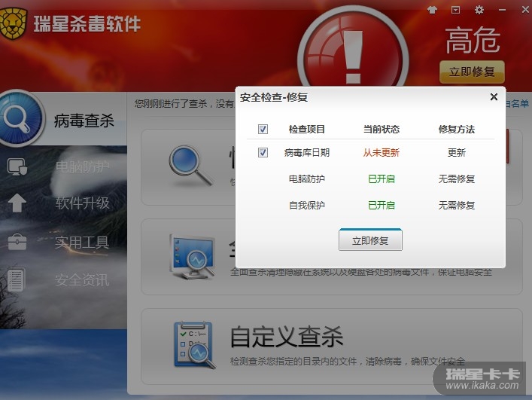Close the 安全检查-修复 dialog

[x=494, y=97]
